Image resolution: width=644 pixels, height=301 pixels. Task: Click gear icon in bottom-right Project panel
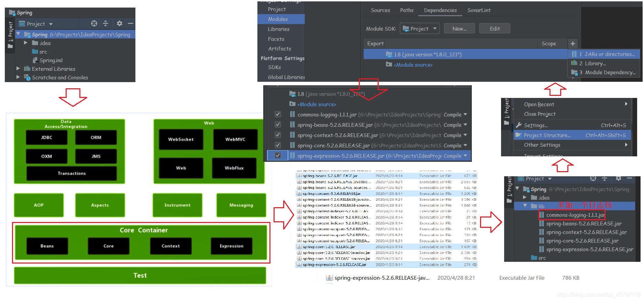618,178
